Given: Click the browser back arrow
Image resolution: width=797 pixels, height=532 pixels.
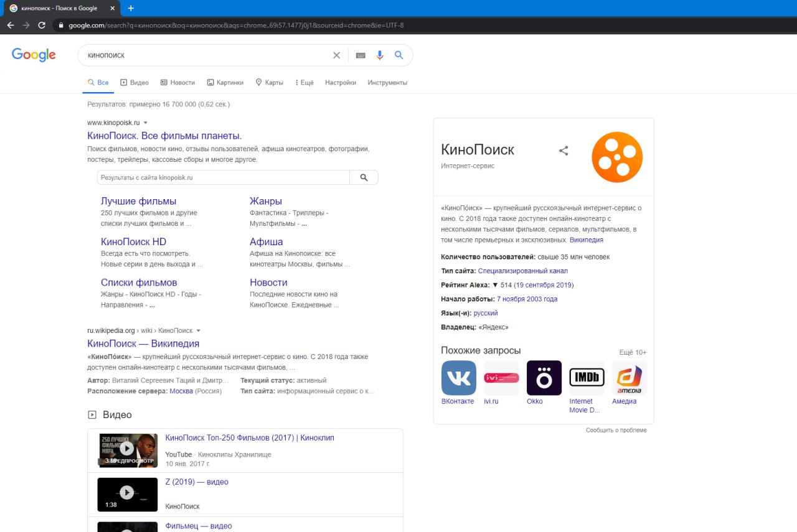Looking at the screenshot, I should [11, 26].
